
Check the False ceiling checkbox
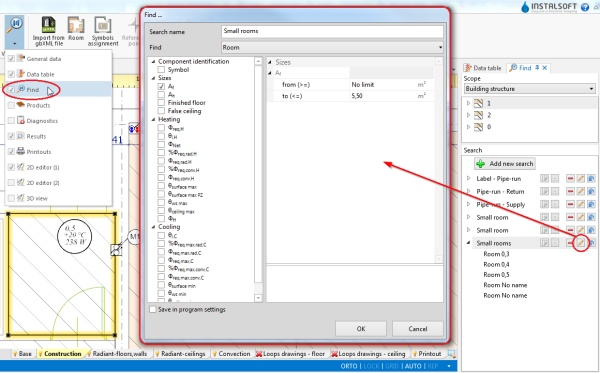161,111
